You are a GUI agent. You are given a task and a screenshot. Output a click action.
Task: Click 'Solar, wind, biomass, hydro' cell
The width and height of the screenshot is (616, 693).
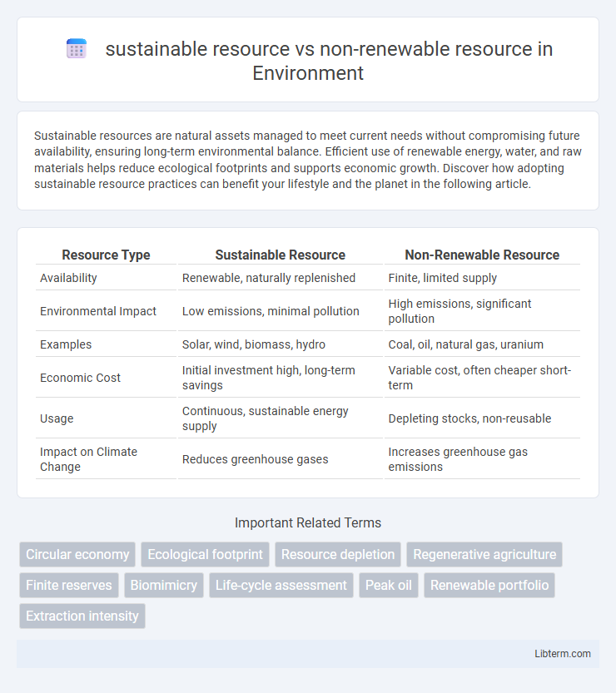pyautogui.click(x=280, y=344)
